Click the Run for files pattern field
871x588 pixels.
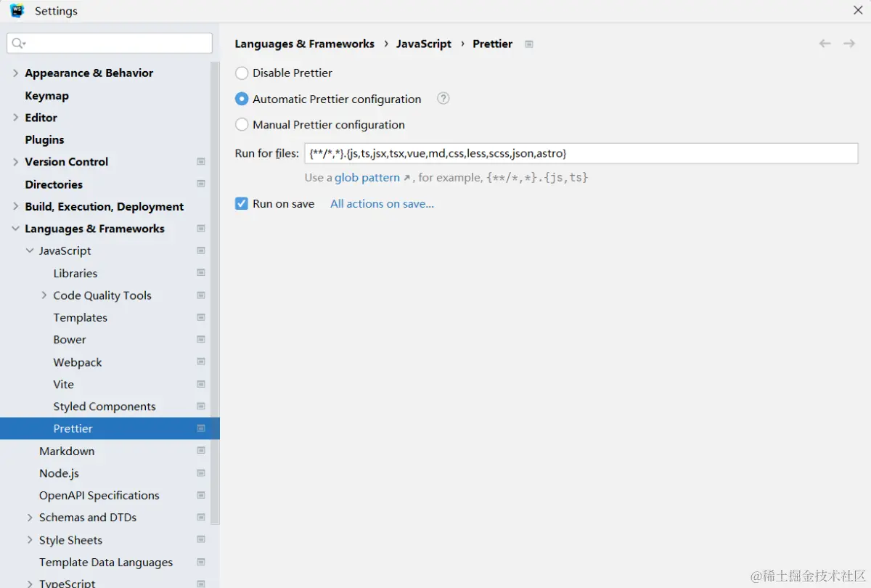click(x=581, y=153)
